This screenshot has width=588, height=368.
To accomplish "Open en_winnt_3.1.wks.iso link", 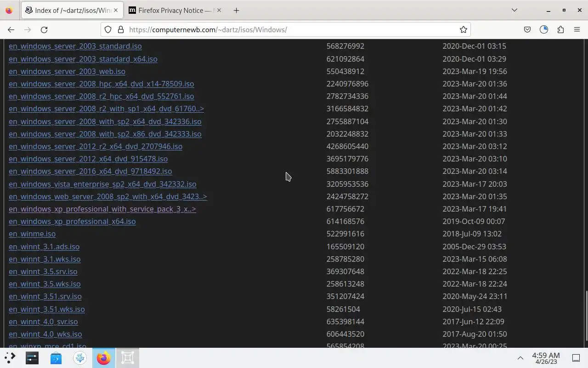I will pyautogui.click(x=45, y=259).
